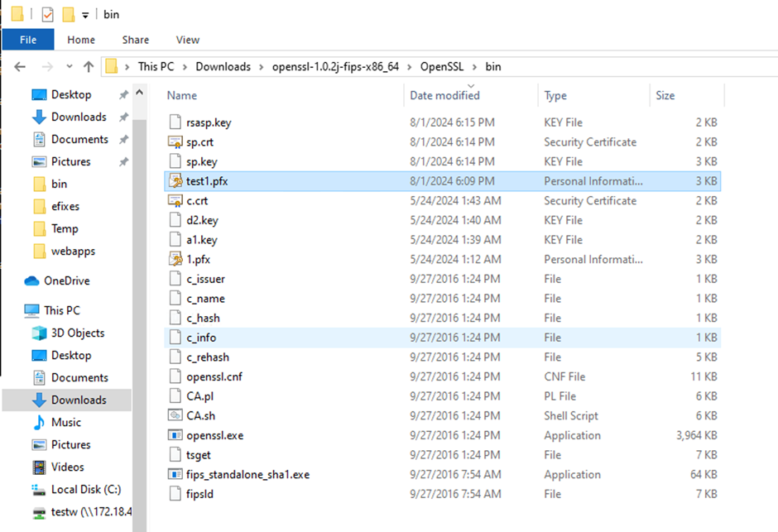Click the sp.crt security certificate icon
Image resolution: width=778 pixels, height=532 pixels.
[175, 142]
